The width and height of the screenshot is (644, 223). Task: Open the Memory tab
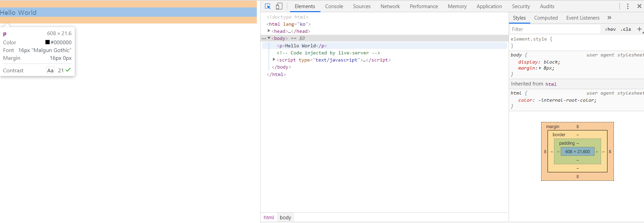tap(457, 6)
